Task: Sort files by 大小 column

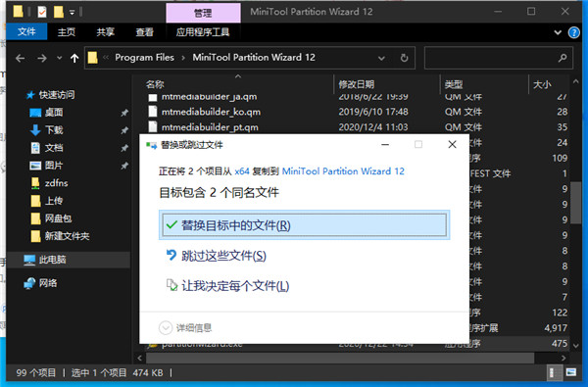Action: click(542, 84)
